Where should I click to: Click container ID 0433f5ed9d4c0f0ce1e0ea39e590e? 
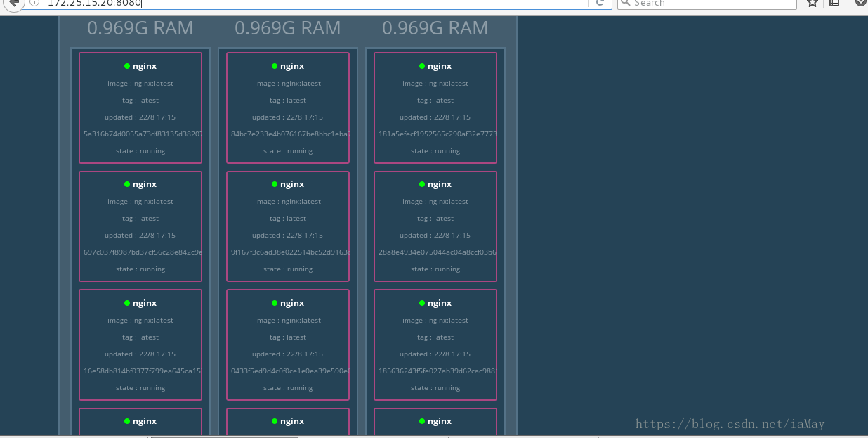[x=289, y=371]
